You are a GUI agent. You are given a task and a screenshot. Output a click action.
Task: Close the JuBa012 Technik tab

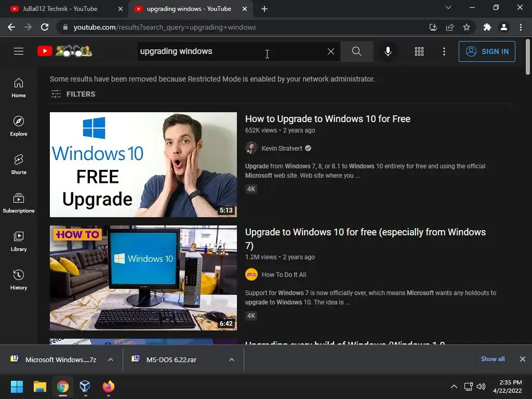click(121, 9)
